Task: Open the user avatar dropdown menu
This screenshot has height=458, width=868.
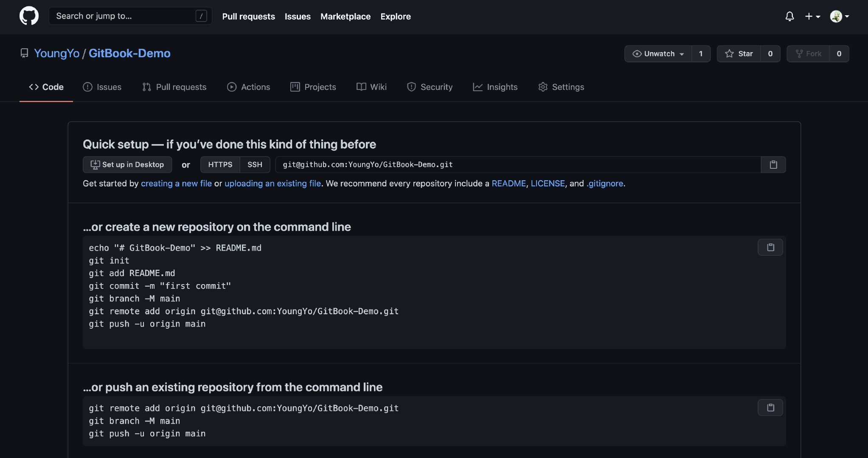Action: tap(839, 17)
